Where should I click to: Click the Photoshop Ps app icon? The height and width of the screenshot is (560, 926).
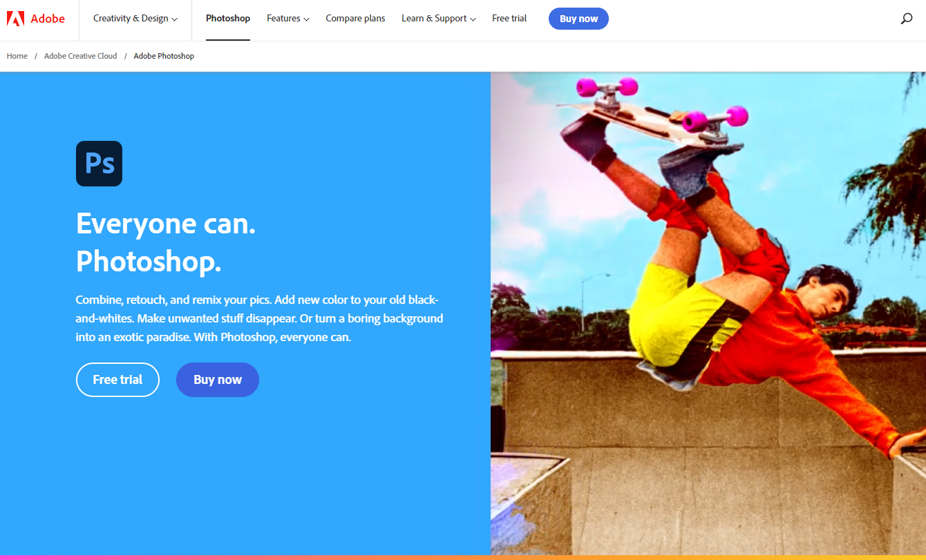click(99, 164)
